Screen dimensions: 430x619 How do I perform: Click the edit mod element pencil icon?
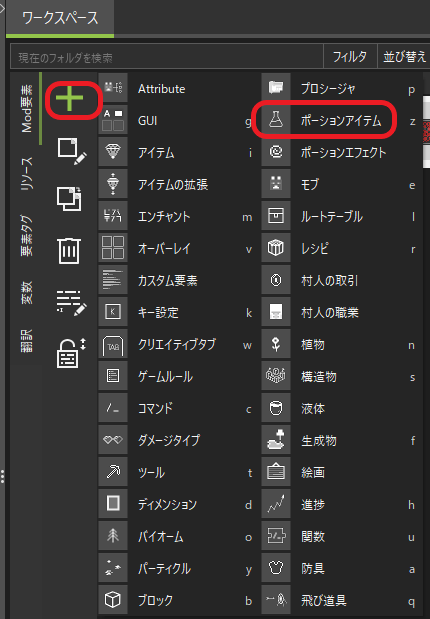[x=72, y=151]
